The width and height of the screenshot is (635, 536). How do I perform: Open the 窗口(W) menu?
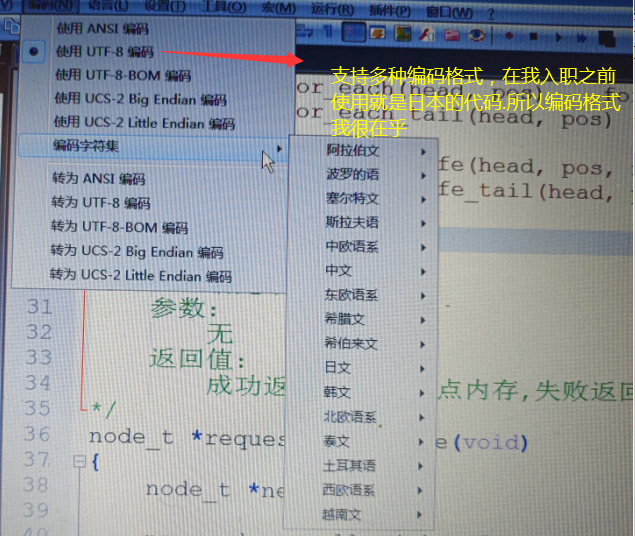pos(449,13)
